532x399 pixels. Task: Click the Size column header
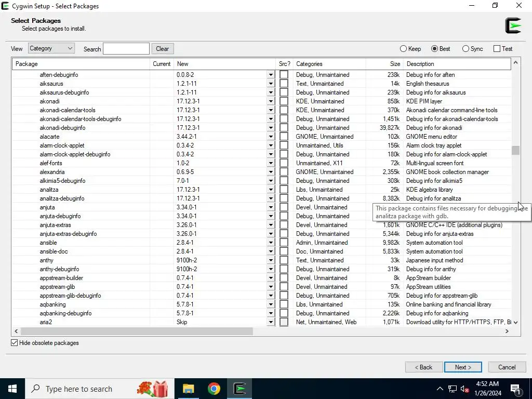384,64
